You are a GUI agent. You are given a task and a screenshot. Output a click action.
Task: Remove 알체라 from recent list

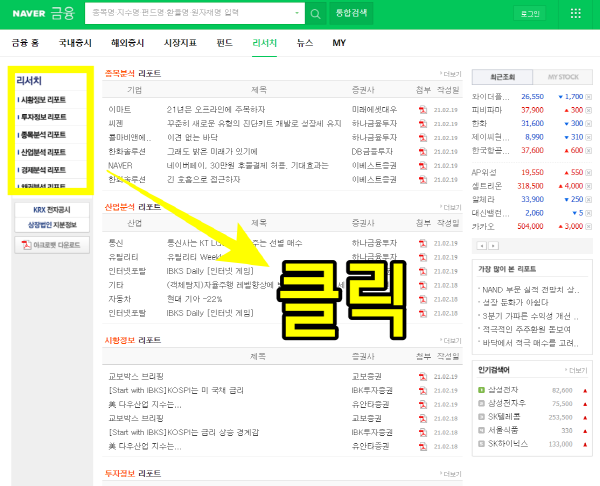[x=589, y=200]
